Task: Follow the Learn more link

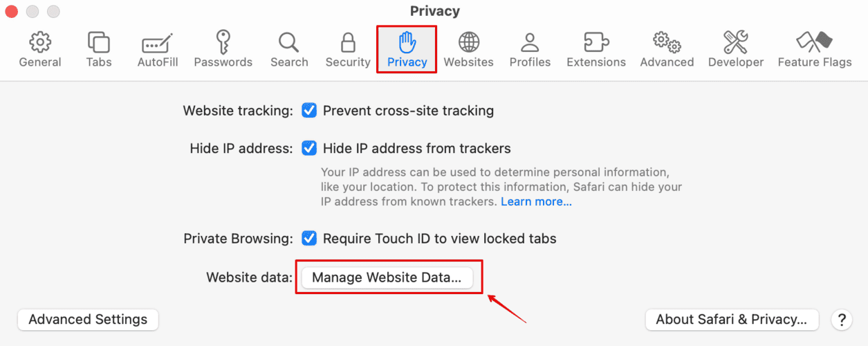Action: tap(536, 202)
